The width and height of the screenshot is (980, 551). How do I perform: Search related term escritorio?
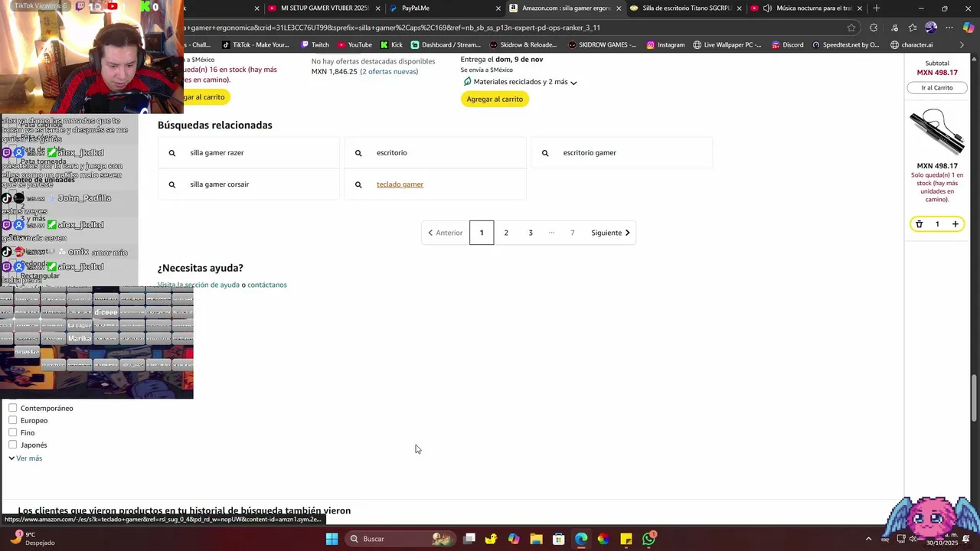tap(435, 153)
